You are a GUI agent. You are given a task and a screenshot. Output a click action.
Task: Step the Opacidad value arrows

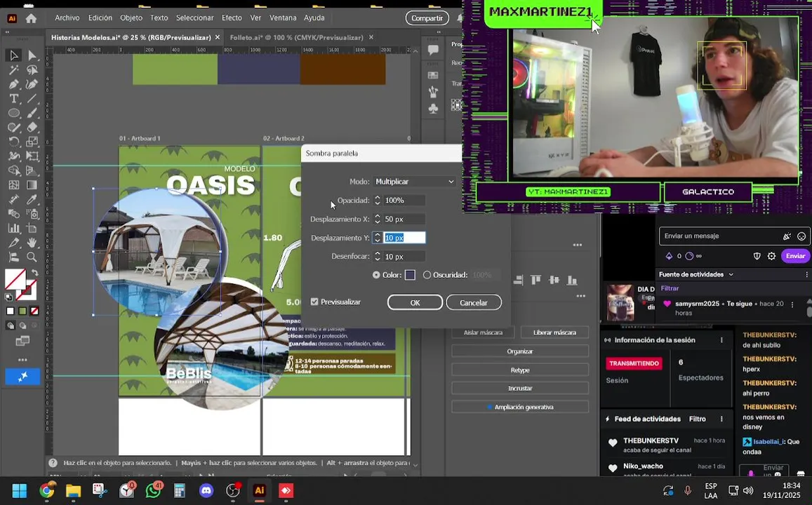pyautogui.click(x=378, y=200)
